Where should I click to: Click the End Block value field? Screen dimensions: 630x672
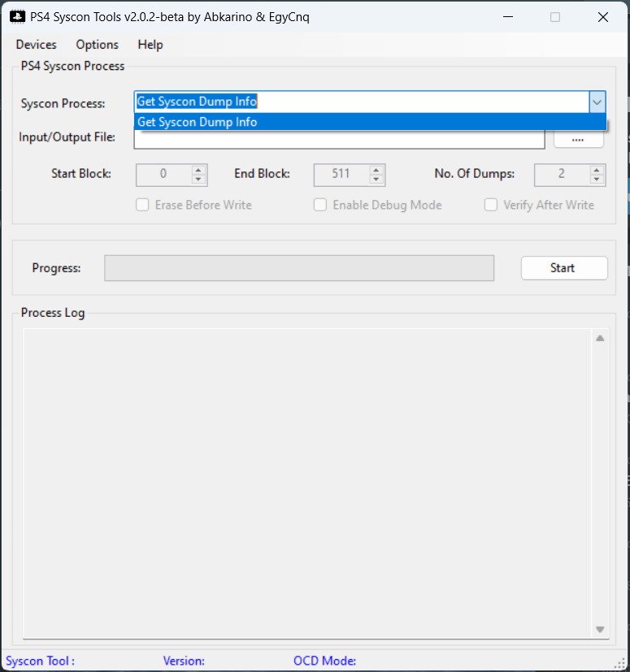click(x=341, y=175)
